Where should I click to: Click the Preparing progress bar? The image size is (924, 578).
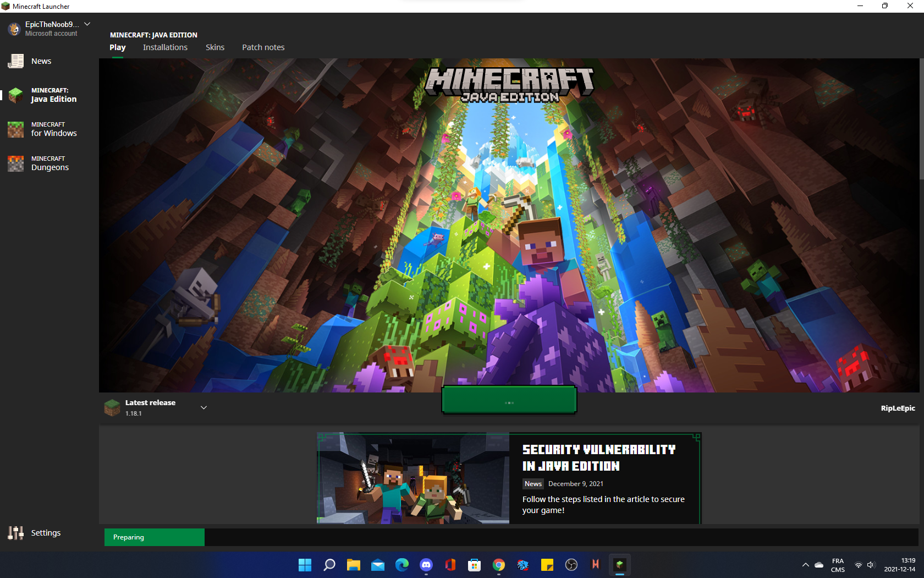155,537
